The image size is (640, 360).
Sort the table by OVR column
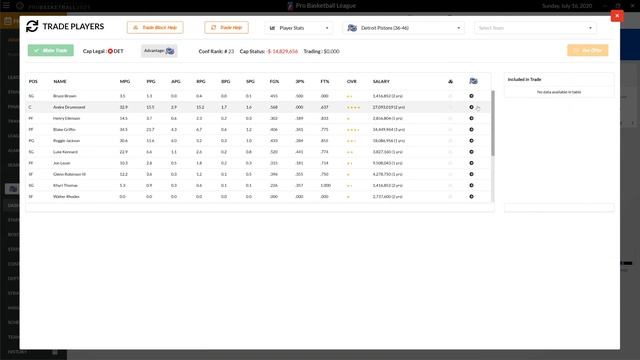point(352,82)
